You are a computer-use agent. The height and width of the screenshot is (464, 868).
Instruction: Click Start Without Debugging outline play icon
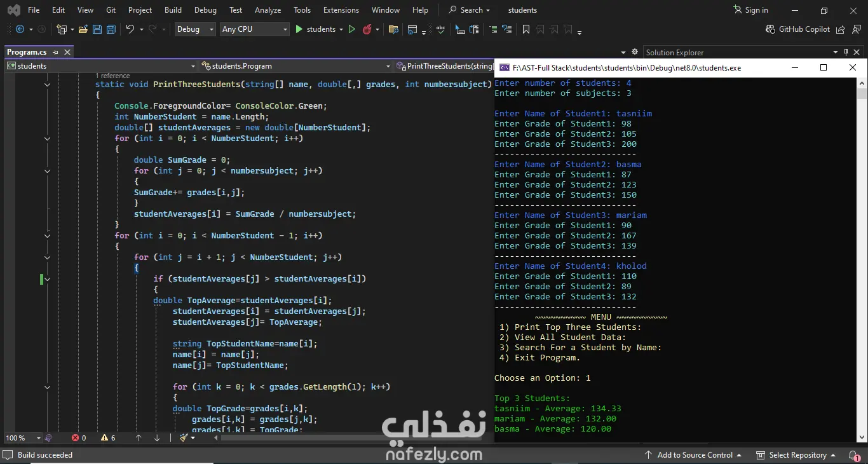[x=351, y=29]
